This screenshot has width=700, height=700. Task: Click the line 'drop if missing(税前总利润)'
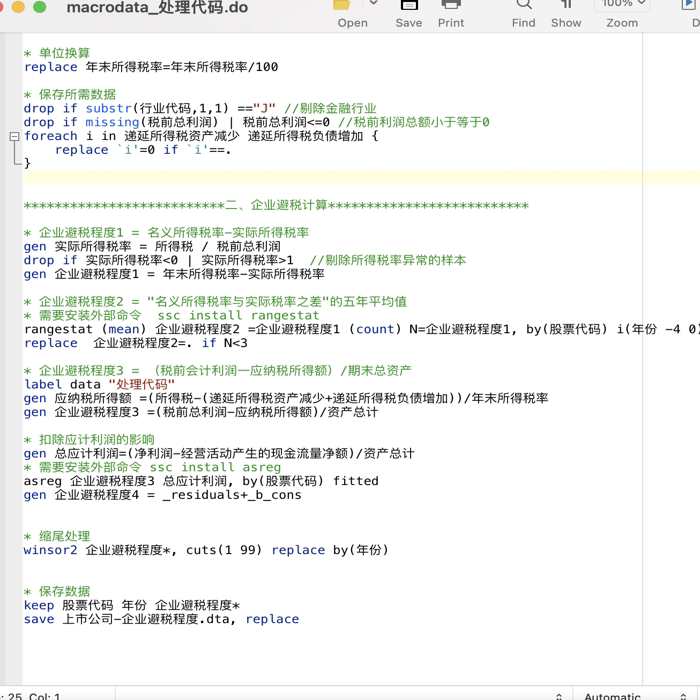[257, 122]
